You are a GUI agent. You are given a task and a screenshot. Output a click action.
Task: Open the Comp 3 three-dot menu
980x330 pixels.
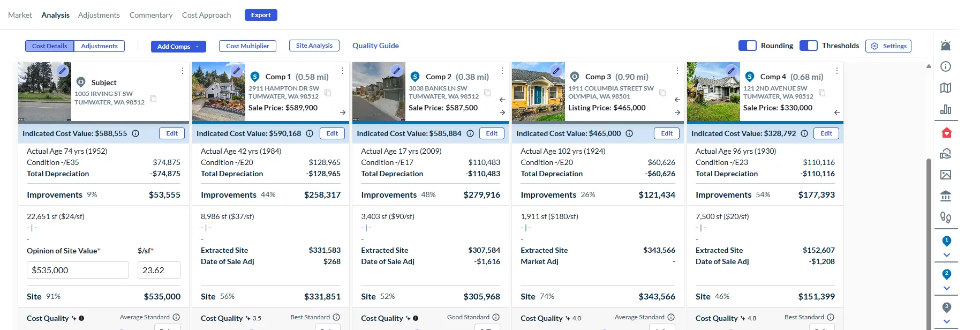[x=677, y=71]
